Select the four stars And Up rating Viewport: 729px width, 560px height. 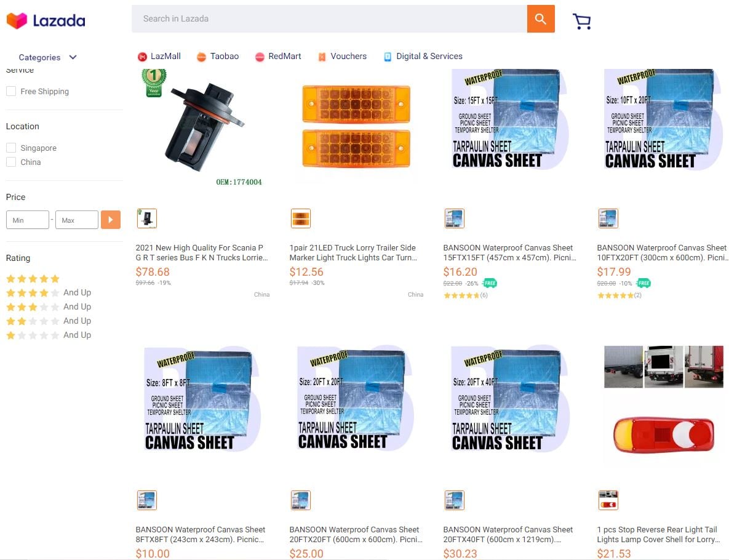pyautogui.click(x=49, y=292)
